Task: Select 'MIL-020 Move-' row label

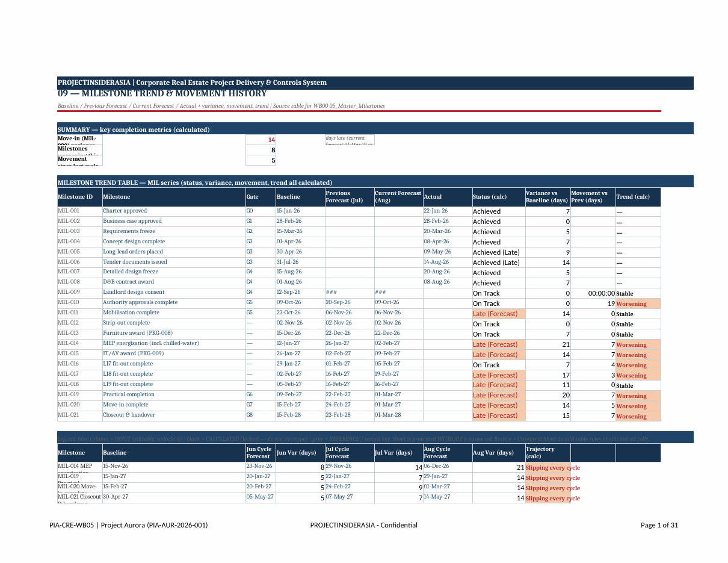Action: tap(79, 487)
